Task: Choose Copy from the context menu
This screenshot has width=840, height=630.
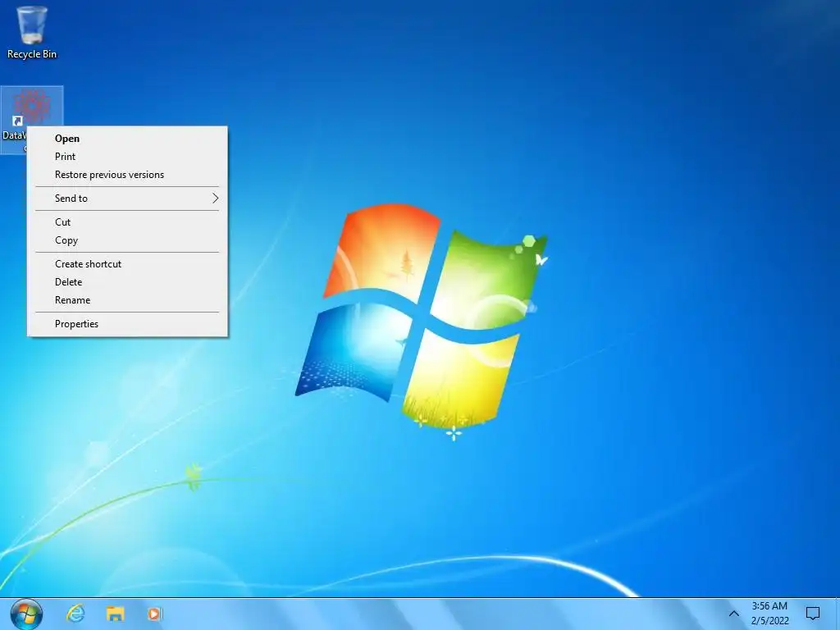Action: [127, 240]
